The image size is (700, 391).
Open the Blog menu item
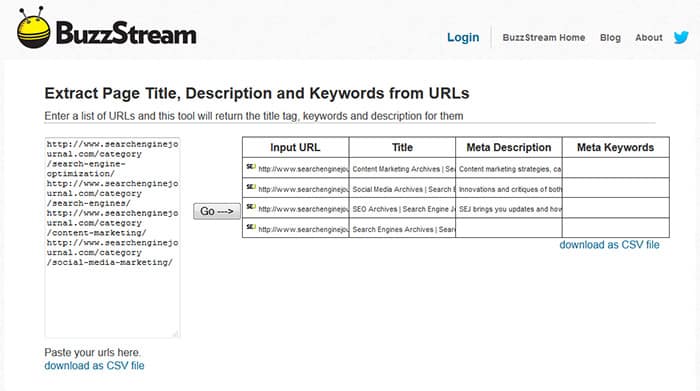(x=610, y=37)
